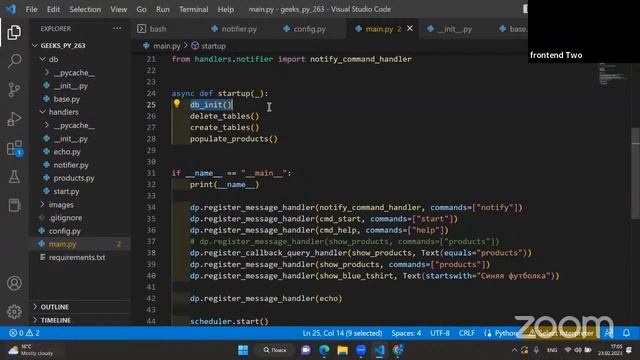The height and width of the screenshot is (360, 640).
Task: Open the Go menu
Action: [x=141, y=9]
